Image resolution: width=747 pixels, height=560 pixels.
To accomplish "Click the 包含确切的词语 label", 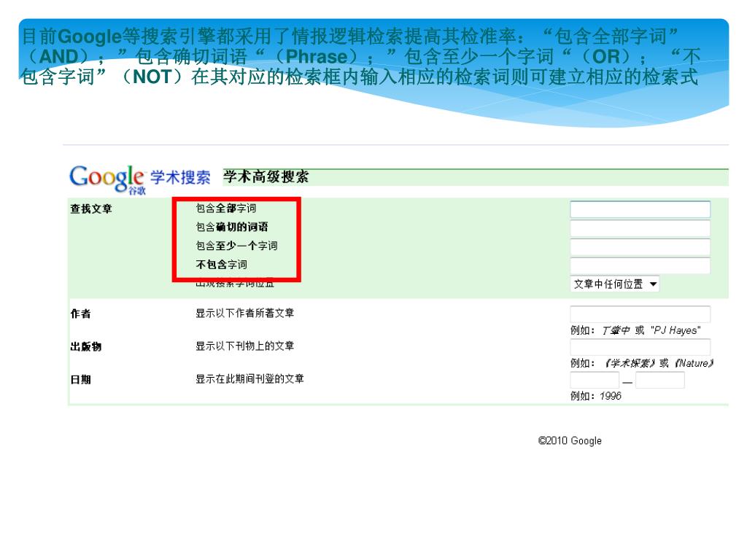I will (x=231, y=227).
